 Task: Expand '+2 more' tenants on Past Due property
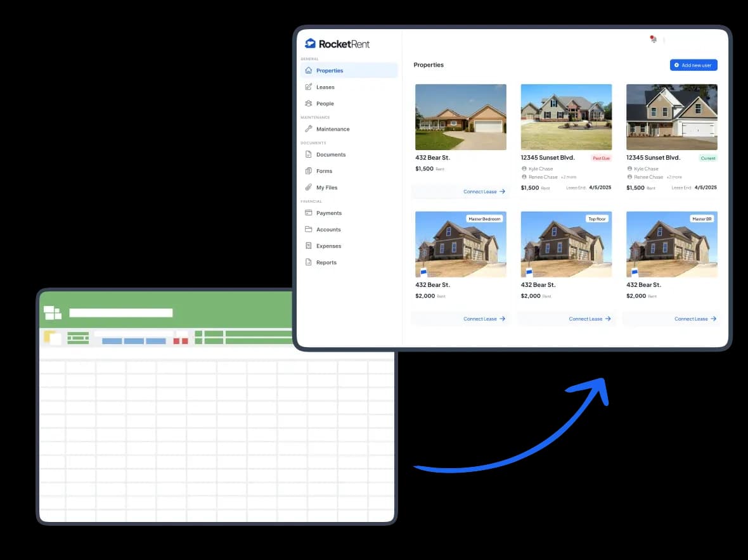(567, 177)
